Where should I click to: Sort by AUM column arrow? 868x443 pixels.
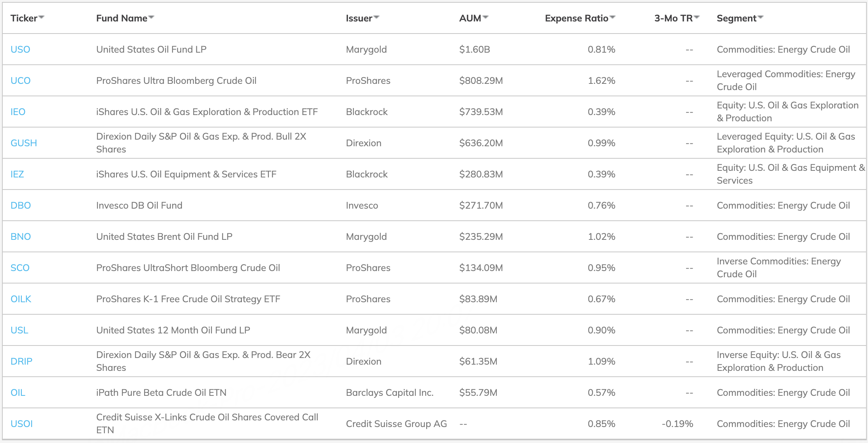[485, 17]
